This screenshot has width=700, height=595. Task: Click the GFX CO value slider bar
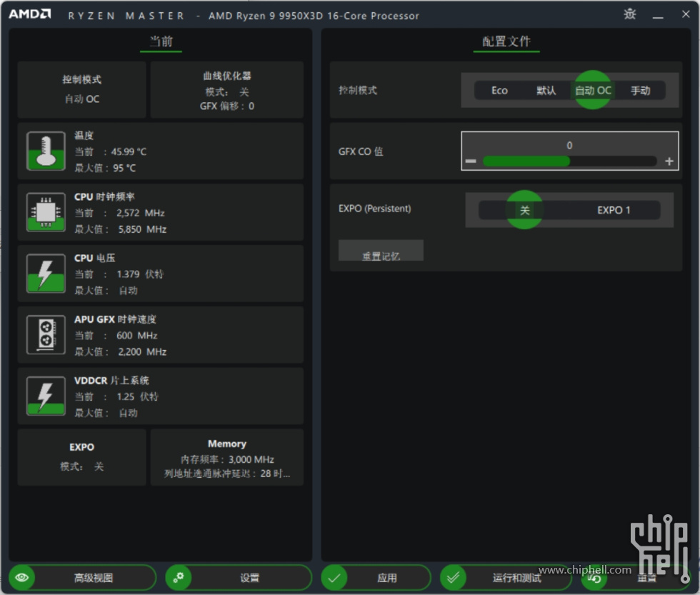(x=569, y=161)
